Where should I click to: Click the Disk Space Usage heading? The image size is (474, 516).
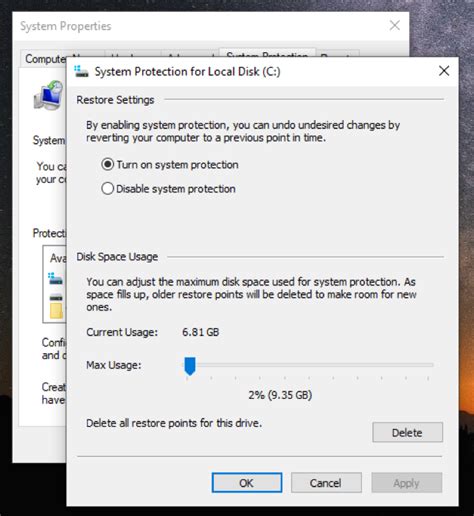coord(117,257)
